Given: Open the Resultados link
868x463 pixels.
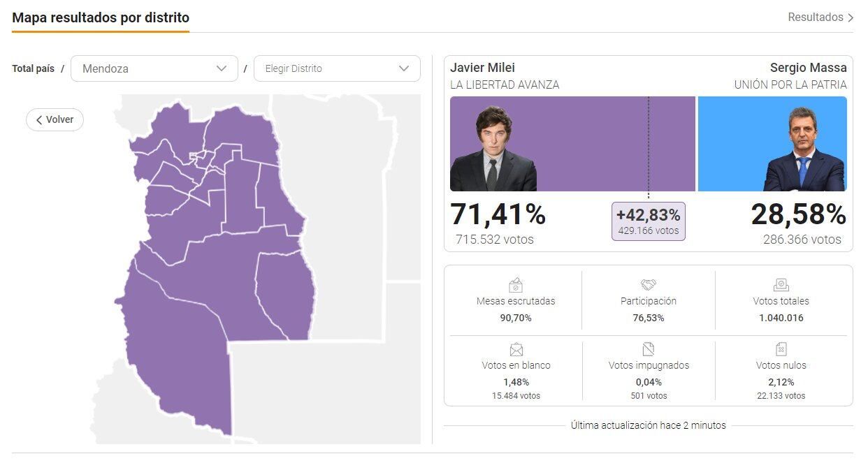Looking at the screenshot, I should pos(815,17).
